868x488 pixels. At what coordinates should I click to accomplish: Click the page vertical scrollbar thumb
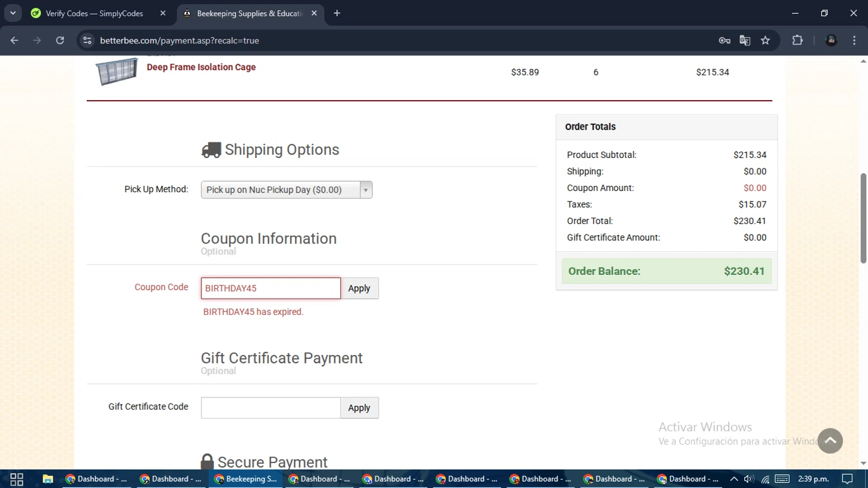pos(863,218)
